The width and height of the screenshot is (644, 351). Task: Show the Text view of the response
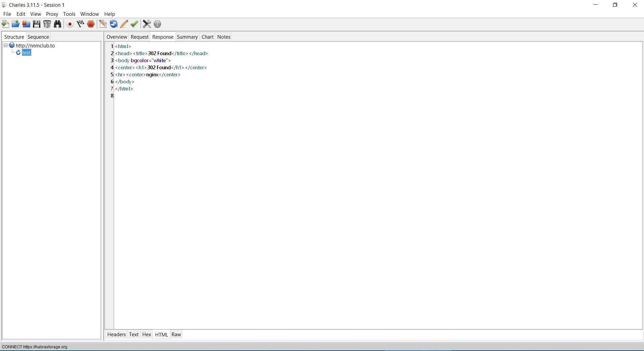[x=134, y=335]
